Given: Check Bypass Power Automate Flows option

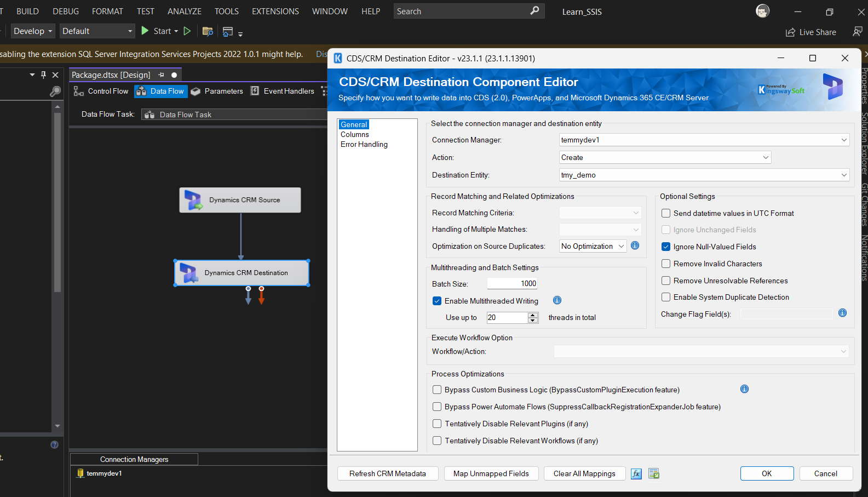Looking at the screenshot, I should [x=437, y=407].
